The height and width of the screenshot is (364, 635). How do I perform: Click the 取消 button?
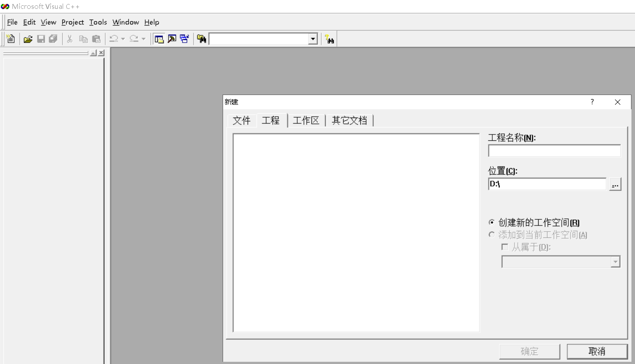pos(597,352)
